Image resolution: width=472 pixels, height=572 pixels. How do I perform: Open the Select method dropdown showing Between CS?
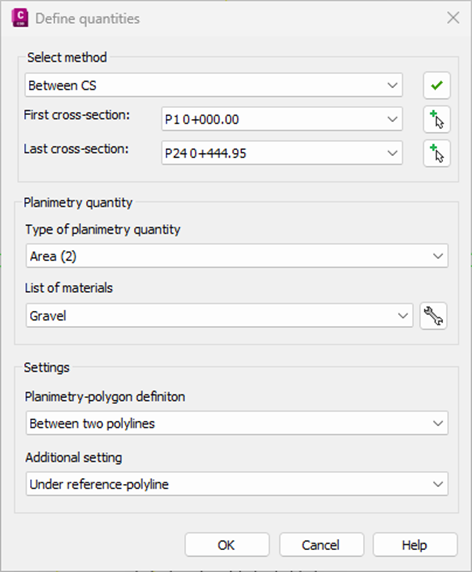coord(214,85)
